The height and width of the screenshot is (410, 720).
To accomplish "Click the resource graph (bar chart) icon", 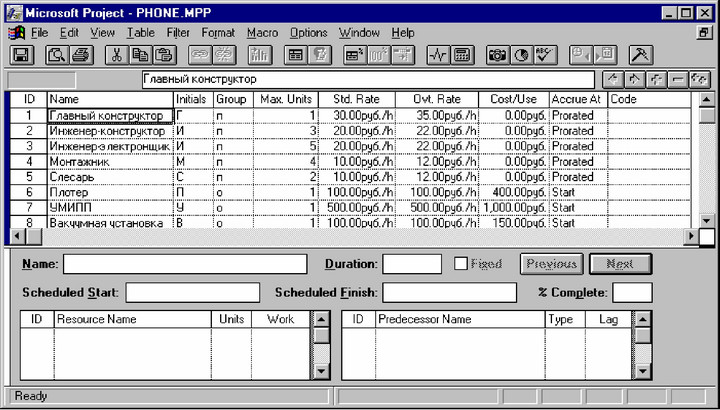I will pos(260,55).
